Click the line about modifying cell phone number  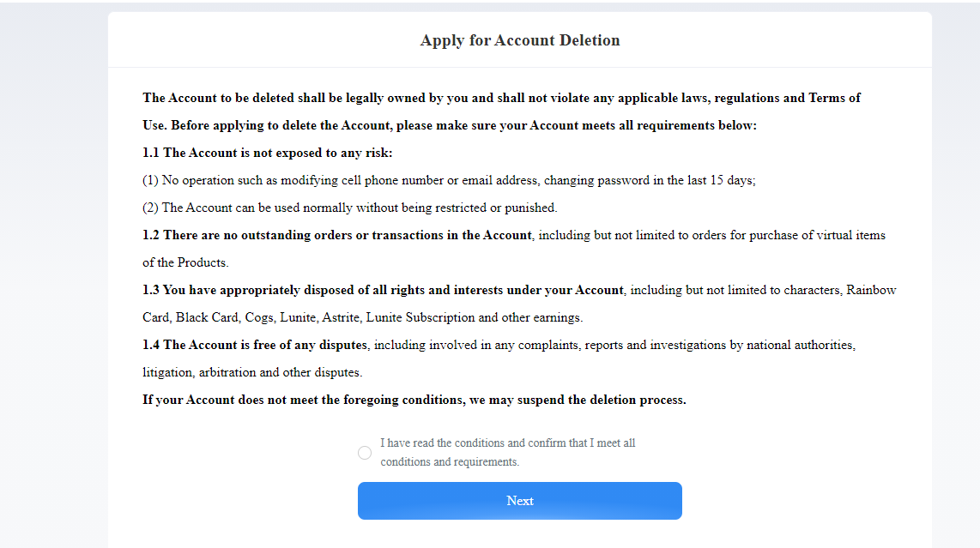pos(449,181)
